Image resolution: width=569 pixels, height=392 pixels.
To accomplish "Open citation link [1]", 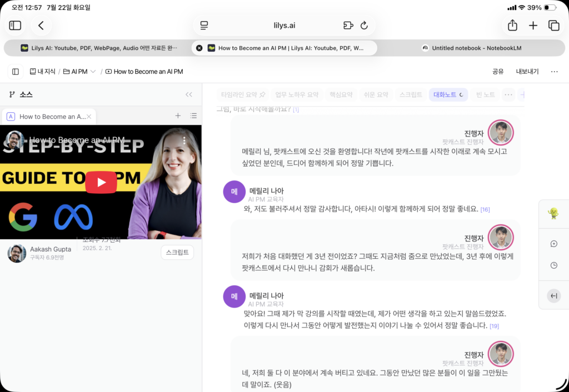I will coord(296,109).
